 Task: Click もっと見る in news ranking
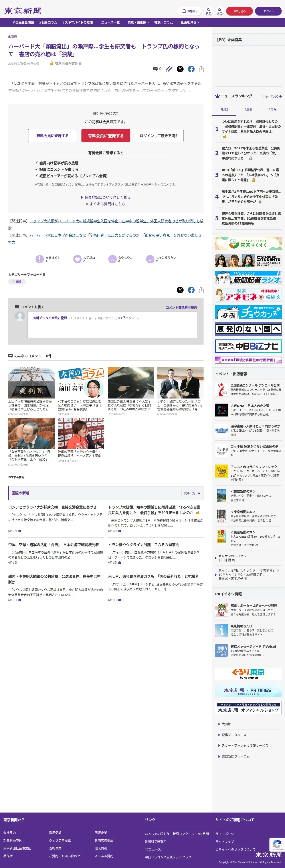273,96
